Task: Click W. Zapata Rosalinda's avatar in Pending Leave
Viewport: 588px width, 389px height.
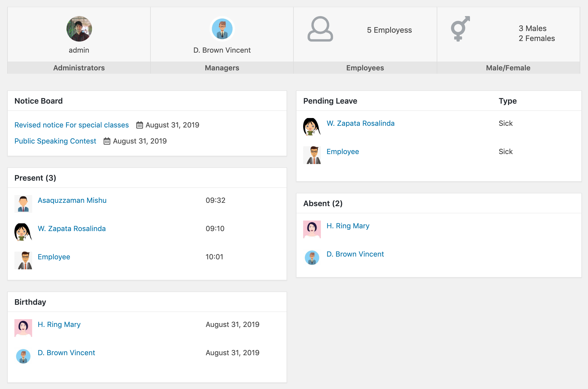Action: point(312,127)
